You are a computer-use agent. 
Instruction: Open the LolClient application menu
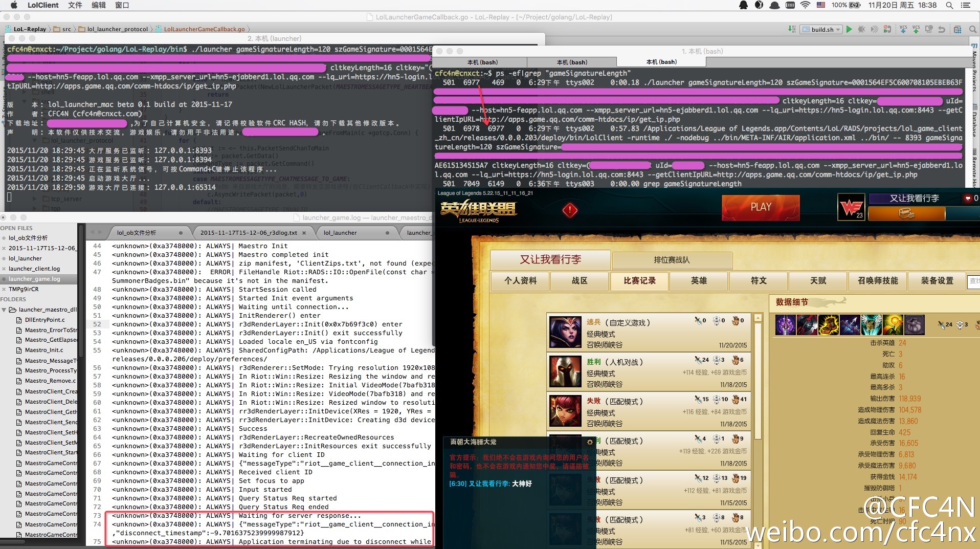43,5
